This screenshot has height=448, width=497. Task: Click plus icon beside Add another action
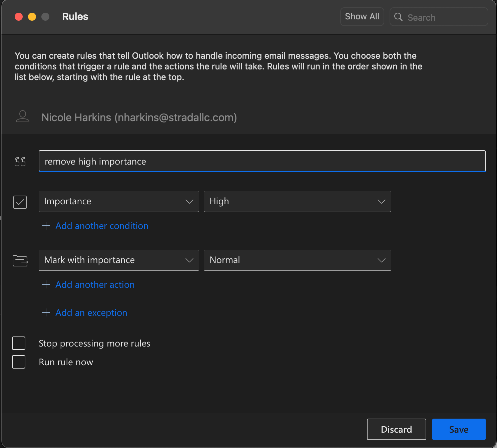tap(46, 285)
